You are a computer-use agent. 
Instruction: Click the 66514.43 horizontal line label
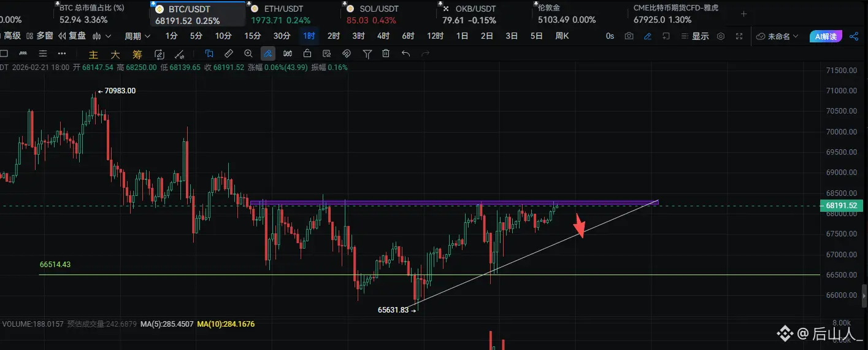tap(55, 265)
